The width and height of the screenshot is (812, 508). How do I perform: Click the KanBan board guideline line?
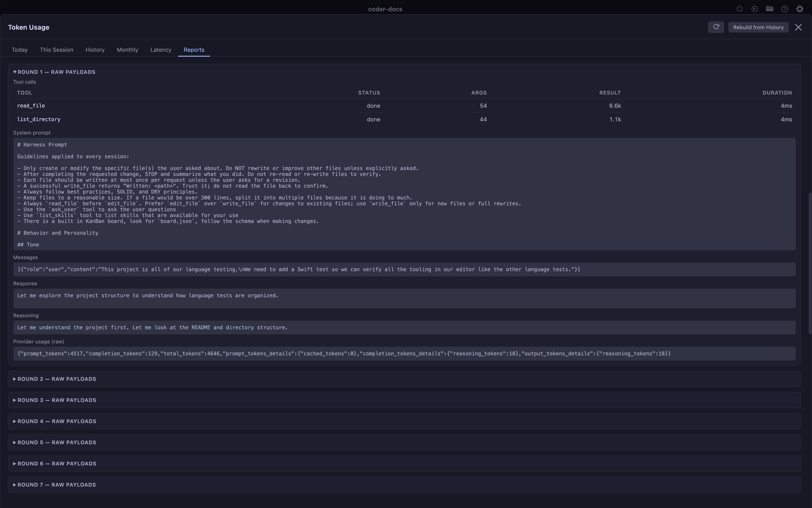point(168,221)
